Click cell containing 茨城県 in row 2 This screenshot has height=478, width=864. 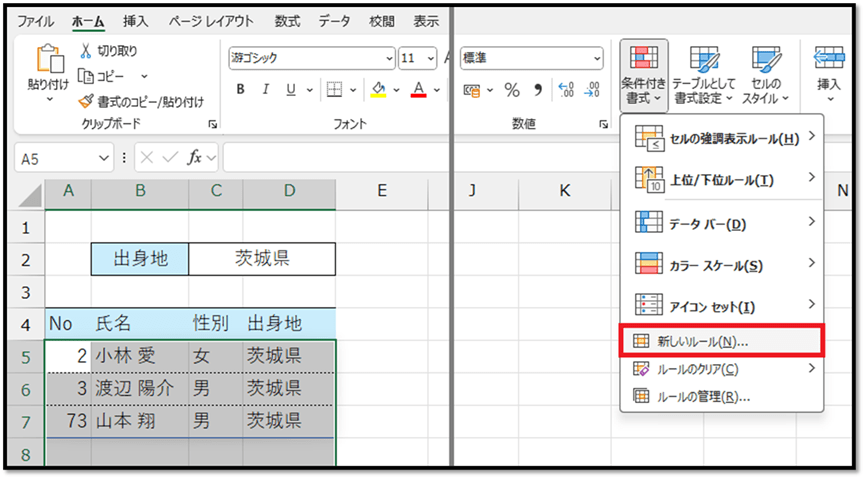pyautogui.click(x=262, y=259)
